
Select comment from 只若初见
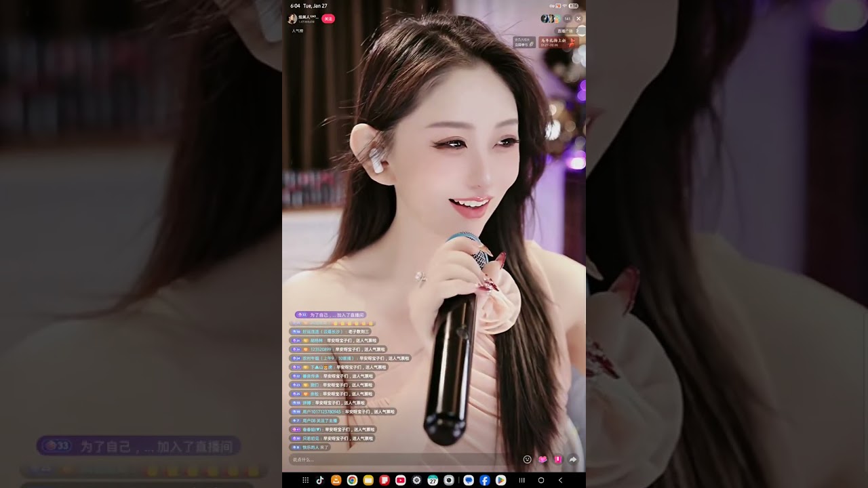click(332, 439)
